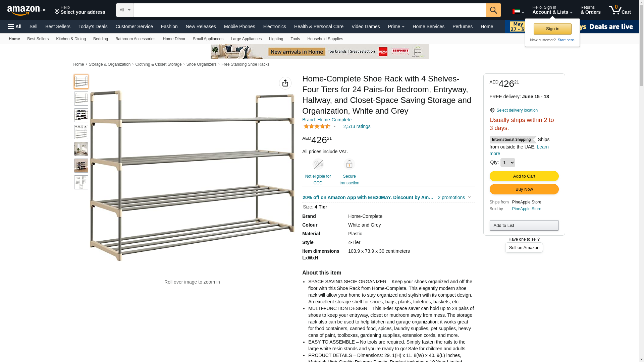Open the share icon on product image
Image resolution: width=644 pixels, height=362 pixels.
click(x=285, y=83)
